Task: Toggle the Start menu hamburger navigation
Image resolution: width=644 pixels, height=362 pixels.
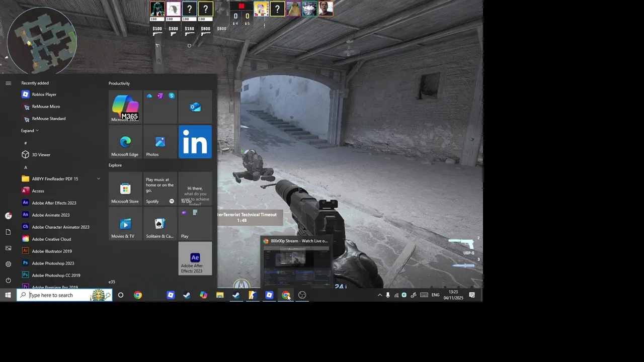Action: (8, 83)
